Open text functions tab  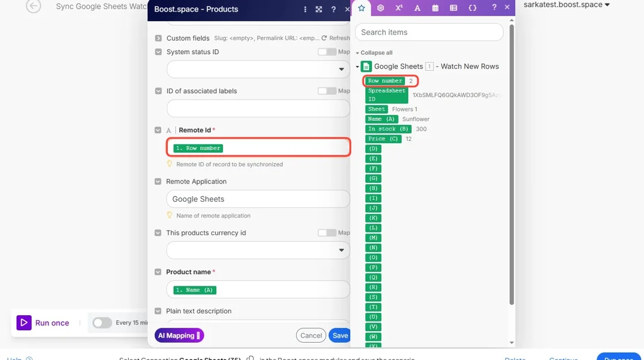417,8
